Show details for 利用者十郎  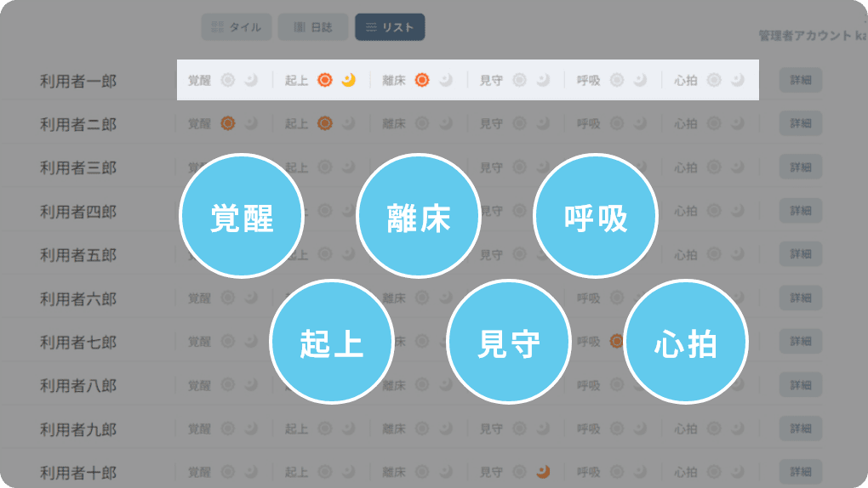pos(800,471)
